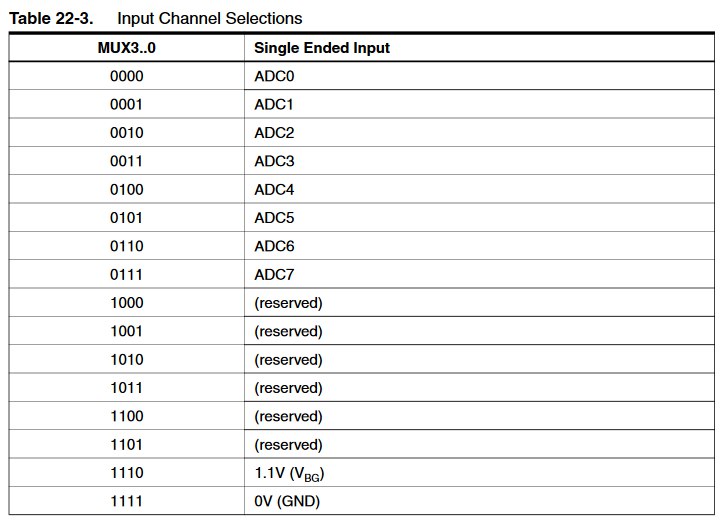Image resolution: width=728 pixels, height=532 pixels.
Task: Click the 0000 MUX value cell
Action: tap(127, 76)
